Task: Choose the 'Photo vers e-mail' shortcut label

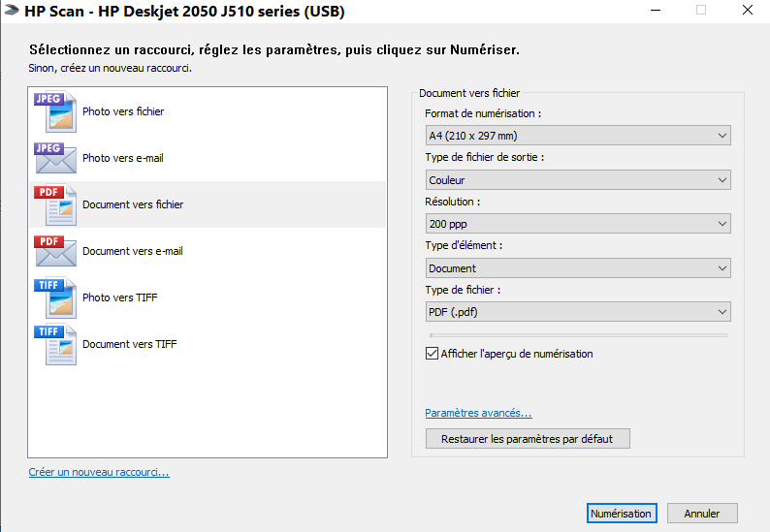Action: tap(123, 158)
